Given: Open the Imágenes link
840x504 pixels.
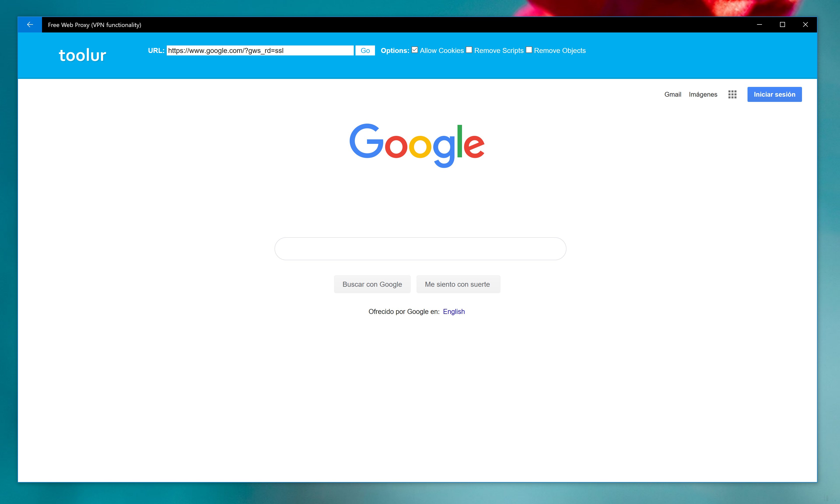Looking at the screenshot, I should [703, 94].
